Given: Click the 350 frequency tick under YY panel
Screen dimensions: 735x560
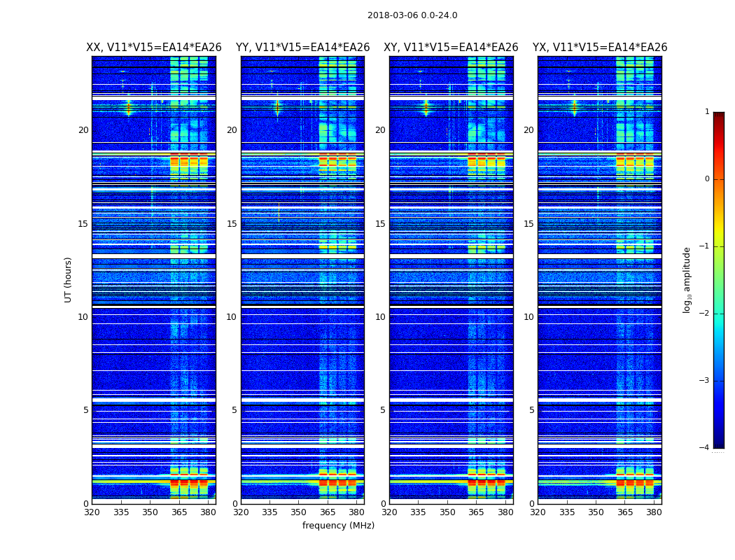Looking at the screenshot, I should [x=299, y=512].
